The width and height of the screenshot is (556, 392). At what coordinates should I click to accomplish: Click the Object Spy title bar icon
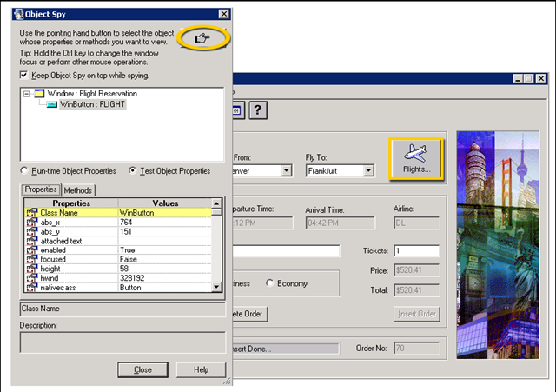coord(18,14)
